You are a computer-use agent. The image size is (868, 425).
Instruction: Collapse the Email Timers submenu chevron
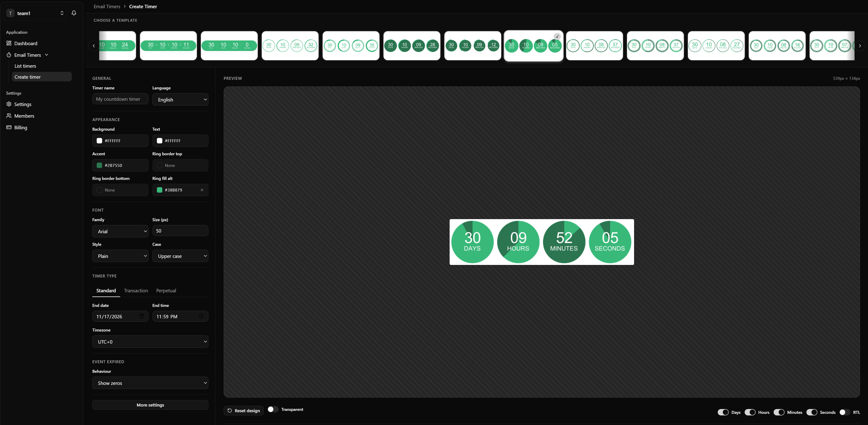coord(47,55)
